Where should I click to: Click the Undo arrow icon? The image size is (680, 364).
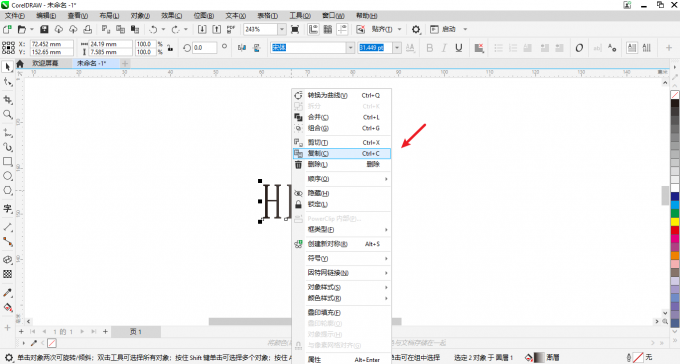click(153, 29)
